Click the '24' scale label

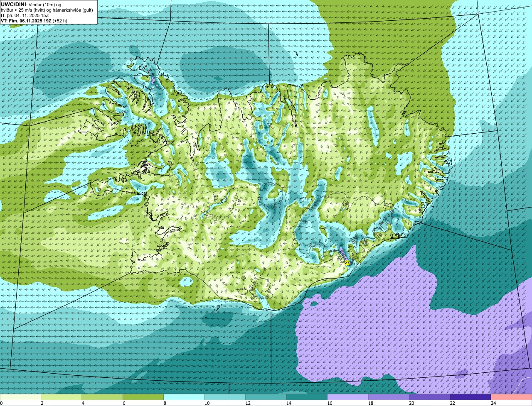[x=493, y=403]
